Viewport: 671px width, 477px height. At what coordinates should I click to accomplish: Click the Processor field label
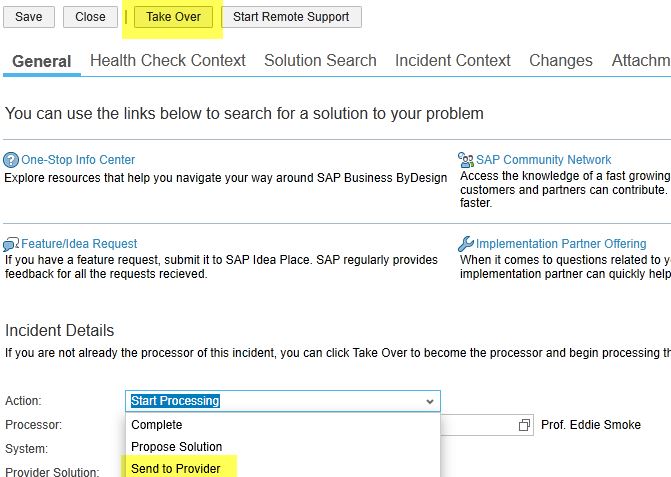pos(33,425)
